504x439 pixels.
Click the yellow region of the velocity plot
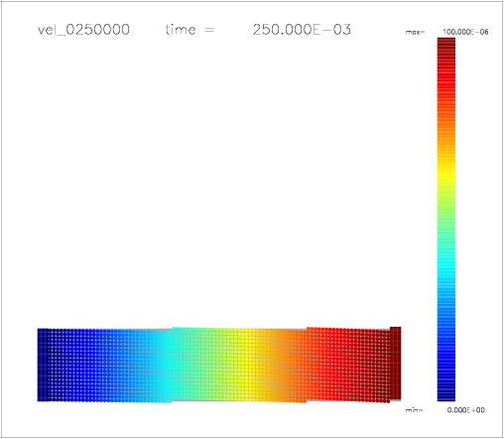pos(251,365)
